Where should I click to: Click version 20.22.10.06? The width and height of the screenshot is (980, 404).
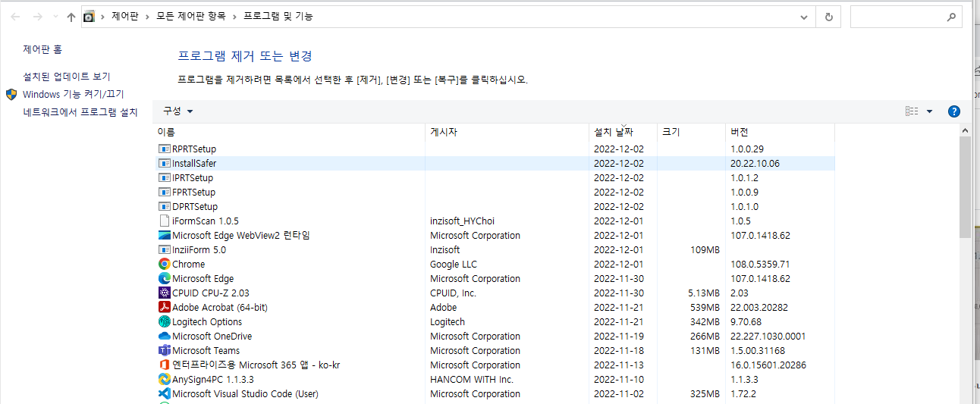(755, 164)
